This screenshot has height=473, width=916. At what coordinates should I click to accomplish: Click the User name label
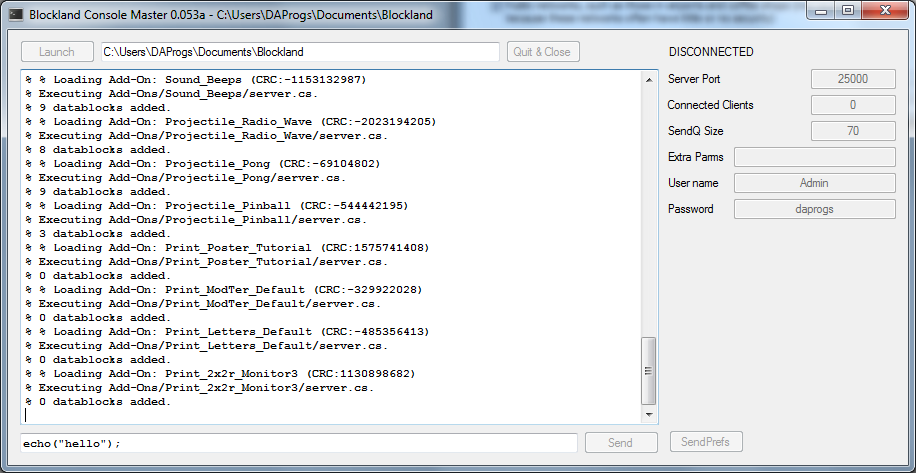693,183
